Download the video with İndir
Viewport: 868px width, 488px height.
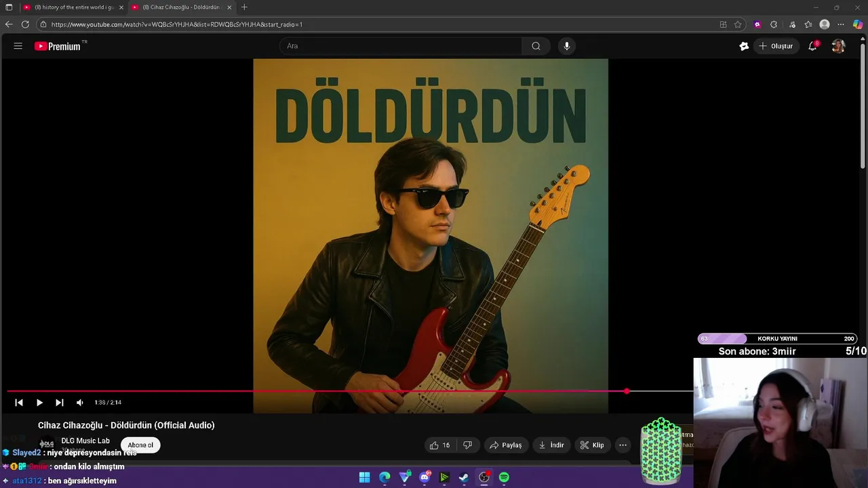[x=551, y=445]
